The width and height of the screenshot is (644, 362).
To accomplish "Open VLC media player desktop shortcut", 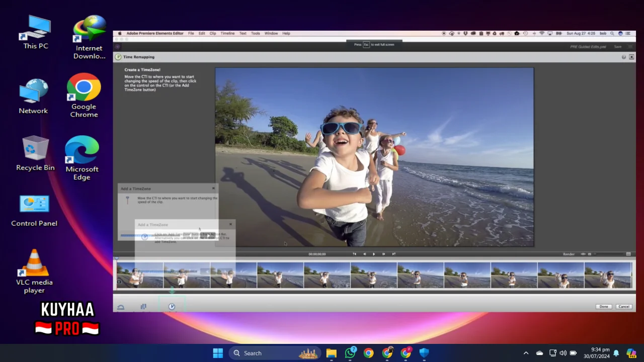I will (x=34, y=271).
